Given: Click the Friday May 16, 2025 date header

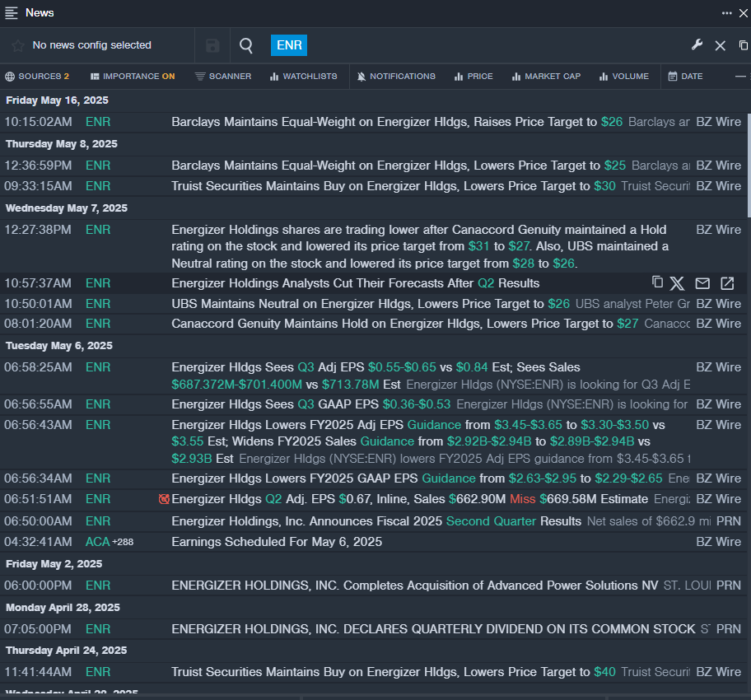Looking at the screenshot, I should click(x=57, y=100).
